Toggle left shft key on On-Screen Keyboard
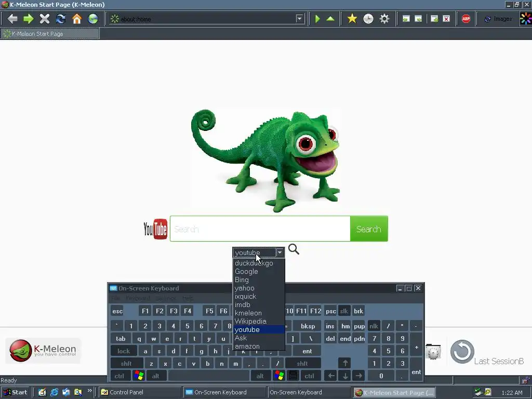This screenshot has width=532, height=399. 126,363
